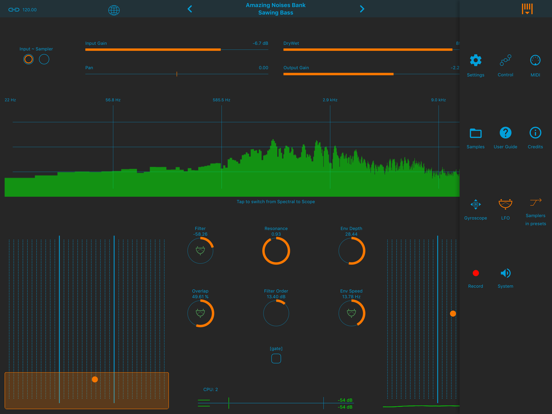Viewport: 552px width, 414px height.
Task: Go to the next preset arrow
Action: [362, 9]
